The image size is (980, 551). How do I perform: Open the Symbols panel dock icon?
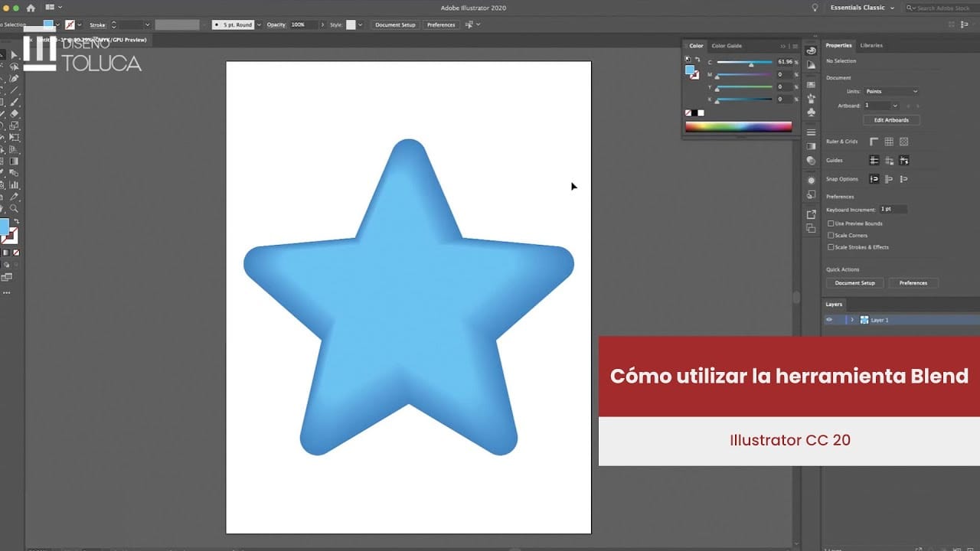pos(811,112)
